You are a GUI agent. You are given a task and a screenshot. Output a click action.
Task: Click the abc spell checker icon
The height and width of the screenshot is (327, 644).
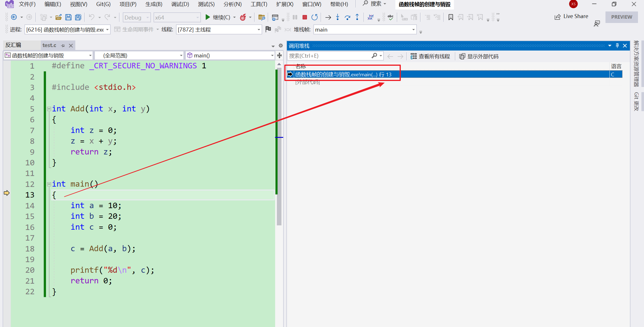pos(390,17)
